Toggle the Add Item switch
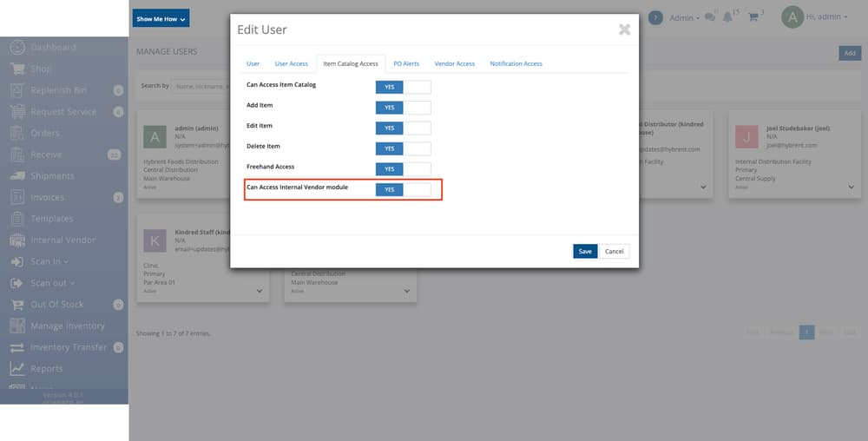Viewport: 868px width, 441px height. coord(403,108)
